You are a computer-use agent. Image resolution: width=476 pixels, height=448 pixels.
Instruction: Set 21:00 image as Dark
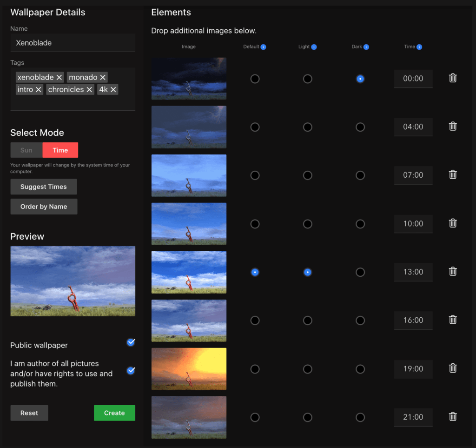click(360, 417)
